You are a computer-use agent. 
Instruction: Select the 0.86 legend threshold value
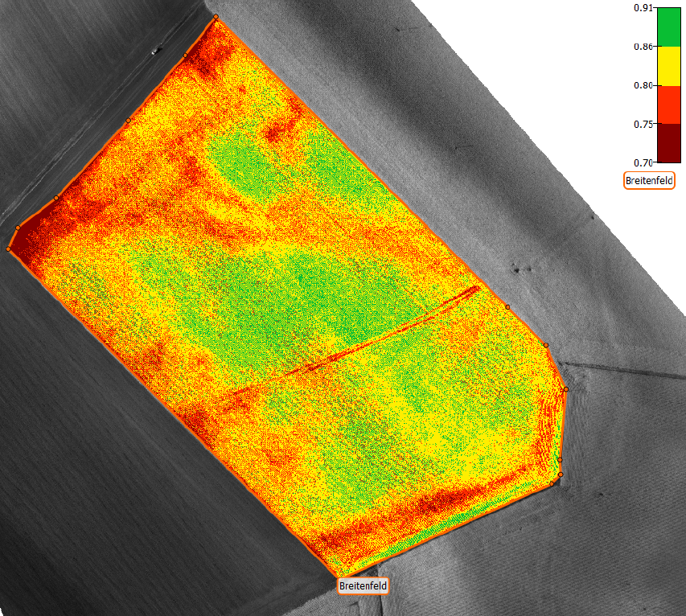click(642, 47)
